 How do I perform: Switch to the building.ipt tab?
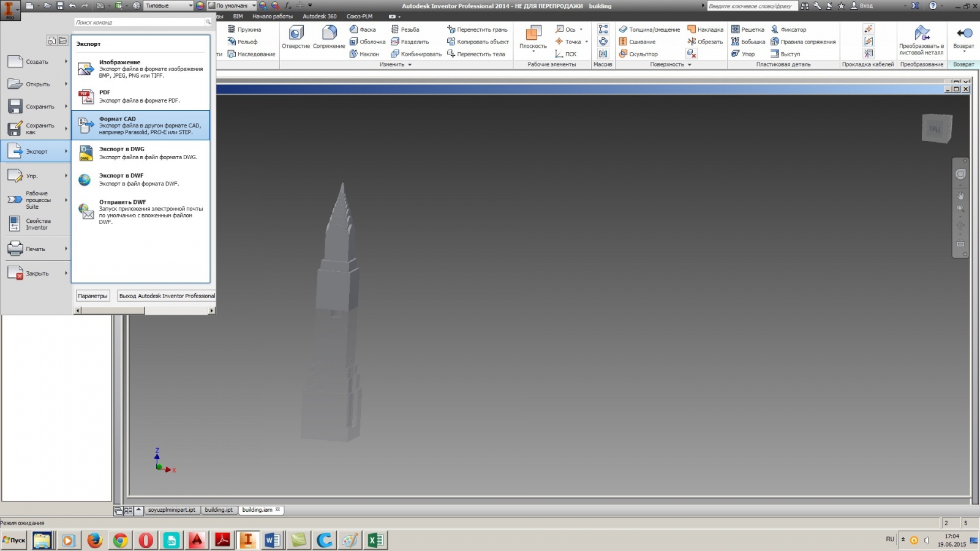tap(219, 509)
